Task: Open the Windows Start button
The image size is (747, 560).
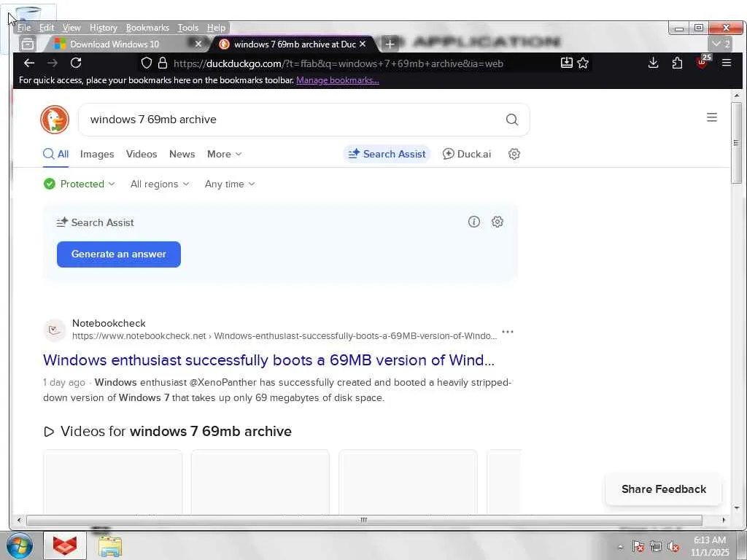Action: (19, 545)
